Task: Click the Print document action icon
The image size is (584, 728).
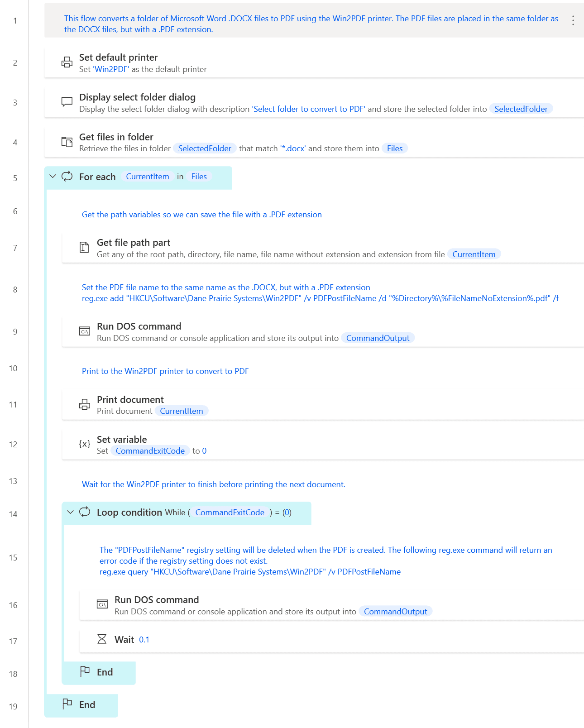Action: click(x=85, y=404)
